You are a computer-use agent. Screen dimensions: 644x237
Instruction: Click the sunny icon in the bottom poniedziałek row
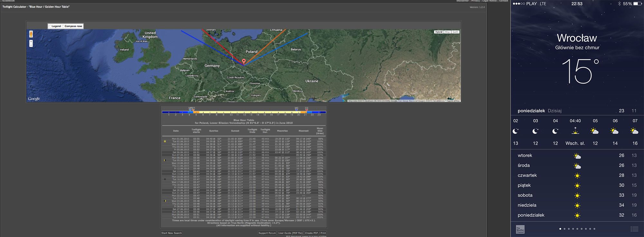point(577,215)
